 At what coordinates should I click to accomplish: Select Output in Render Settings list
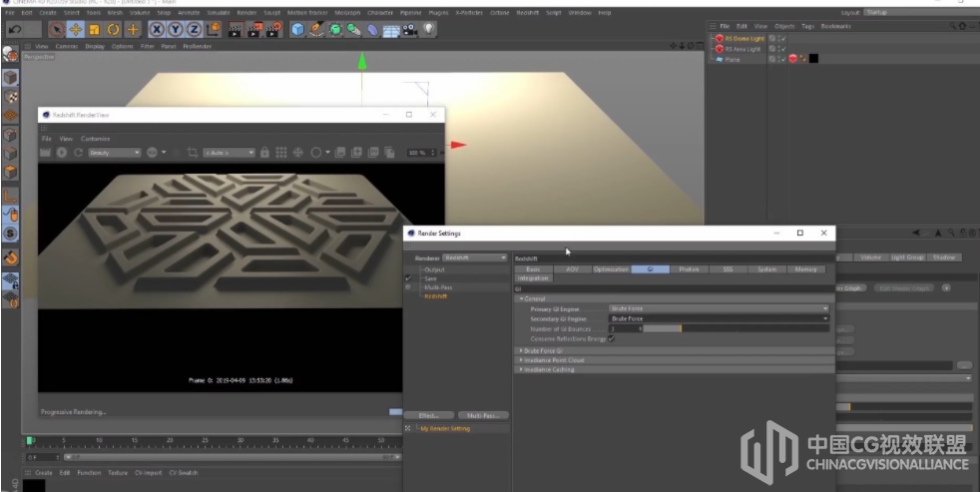[x=434, y=269]
